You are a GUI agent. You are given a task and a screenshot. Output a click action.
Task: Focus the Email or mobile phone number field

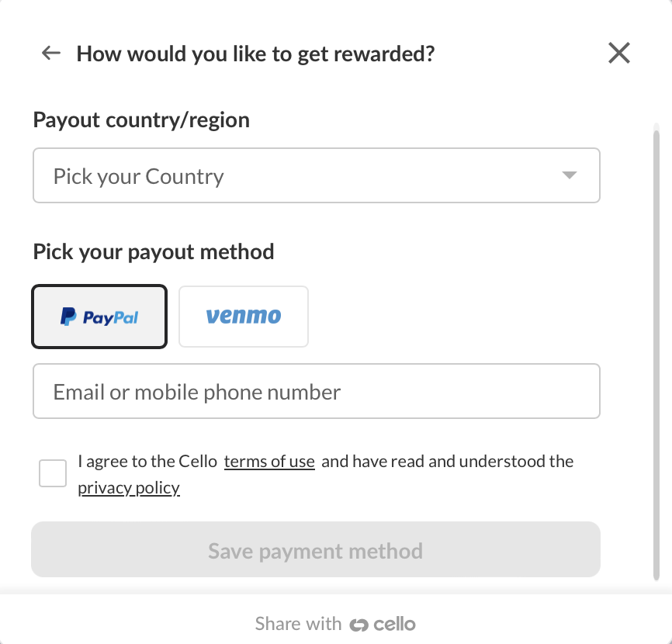click(317, 391)
